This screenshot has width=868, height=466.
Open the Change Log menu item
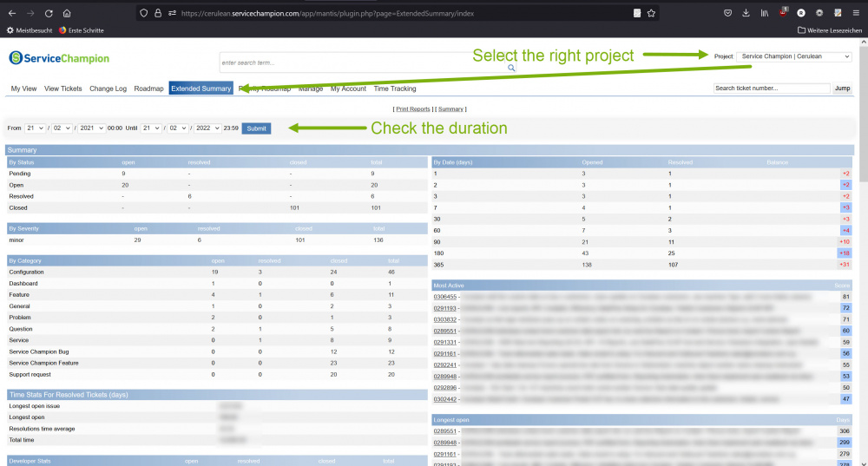pyautogui.click(x=108, y=89)
